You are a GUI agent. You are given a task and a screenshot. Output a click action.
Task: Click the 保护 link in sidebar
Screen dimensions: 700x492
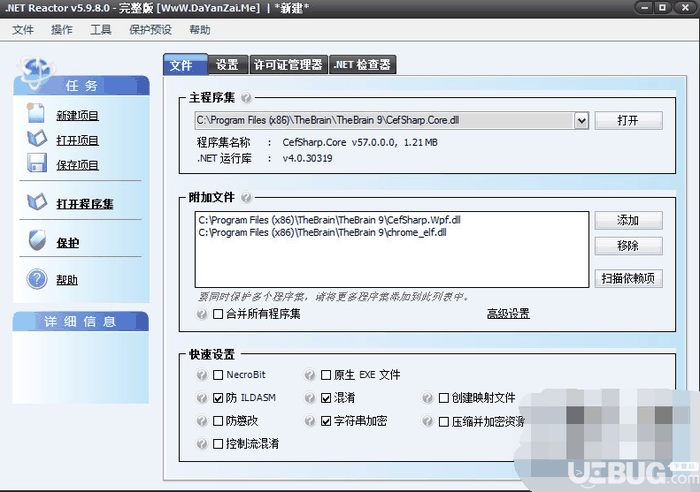[67, 242]
